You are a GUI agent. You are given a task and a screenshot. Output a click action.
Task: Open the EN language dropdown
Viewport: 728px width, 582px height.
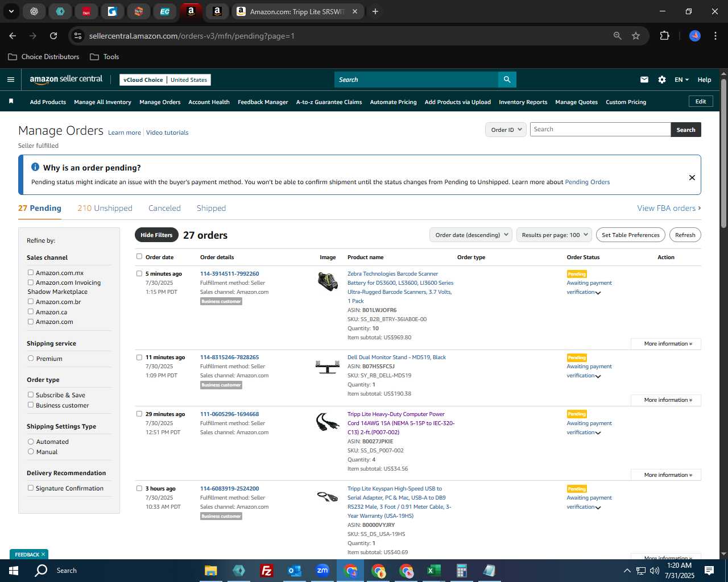[x=681, y=80]
